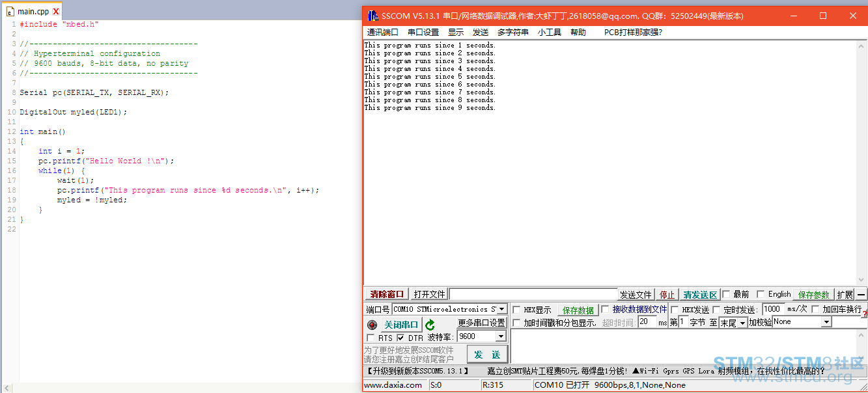Image resolution: width=868 pixels, height=393 pixels.
Task: Toggle the HEX显示 checkbox
Action: [516, 310]
